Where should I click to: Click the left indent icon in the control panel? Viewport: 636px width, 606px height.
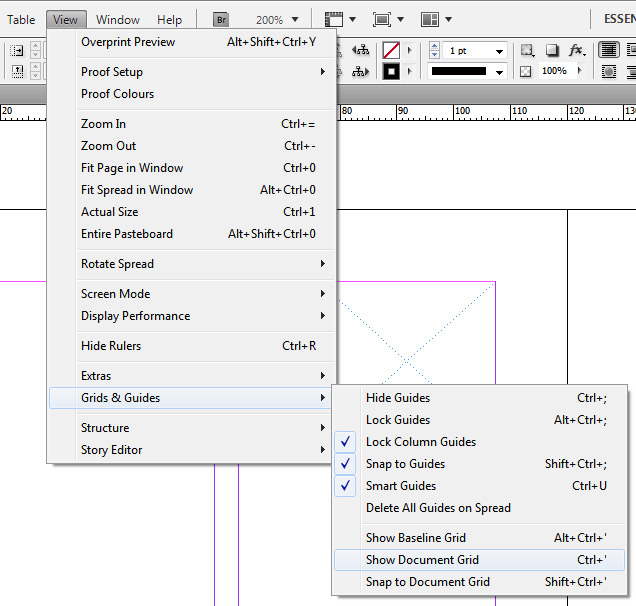pyautogui.click(x=17, y=50)
